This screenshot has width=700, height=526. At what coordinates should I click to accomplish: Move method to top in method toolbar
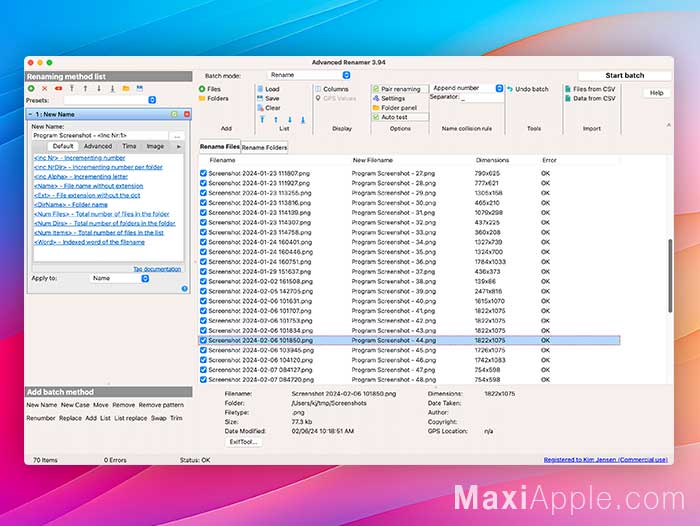72,88
